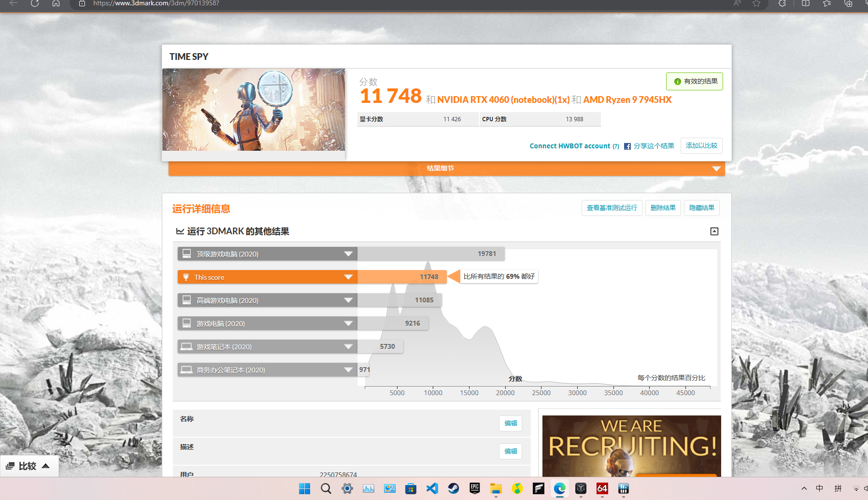Open File Explorer from taskbar

496,488
